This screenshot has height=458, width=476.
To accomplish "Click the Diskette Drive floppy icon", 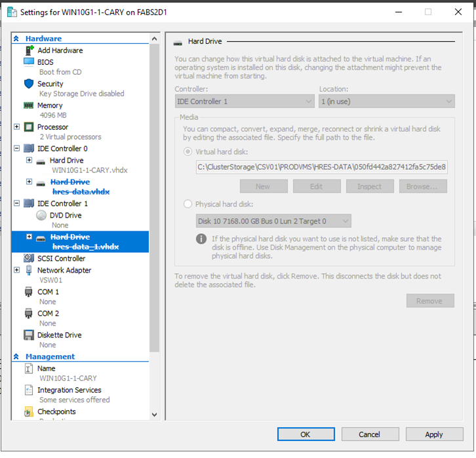I will coord(29,335).
